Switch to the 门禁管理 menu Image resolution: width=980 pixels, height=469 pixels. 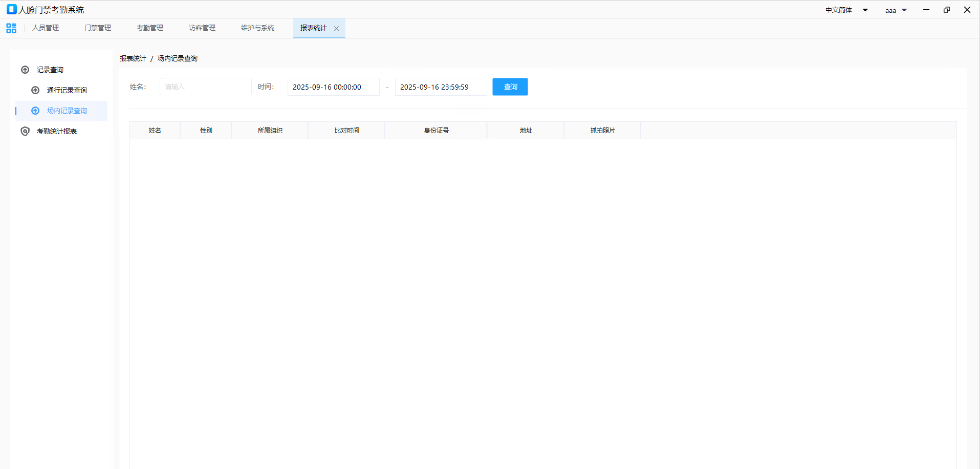point(98,28)
